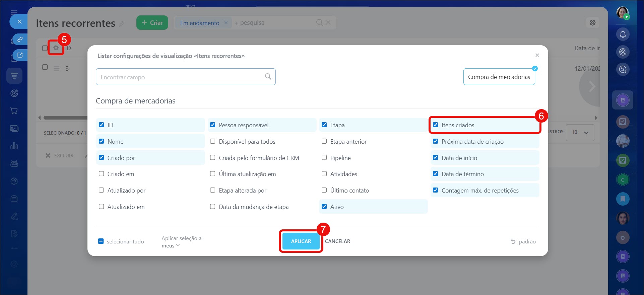The image size is (644, 295).
Task: Open the records per page dropdown showing 10
Action: 580,132
